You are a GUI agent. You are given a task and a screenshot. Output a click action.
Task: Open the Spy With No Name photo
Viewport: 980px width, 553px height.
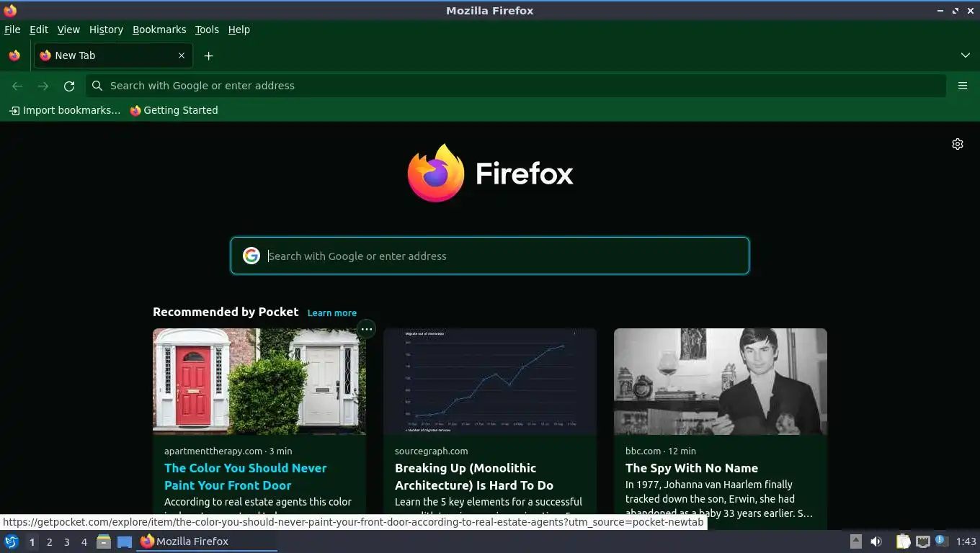point(721,382)
